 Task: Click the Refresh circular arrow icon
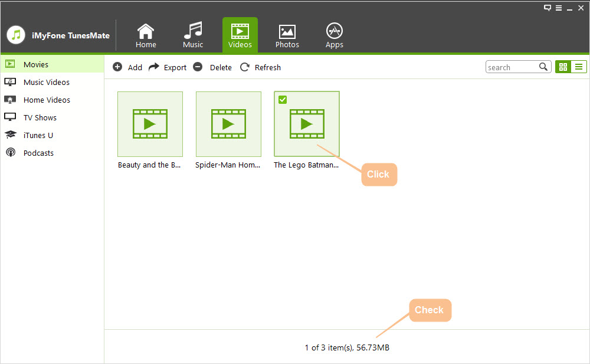click(245, 67)
